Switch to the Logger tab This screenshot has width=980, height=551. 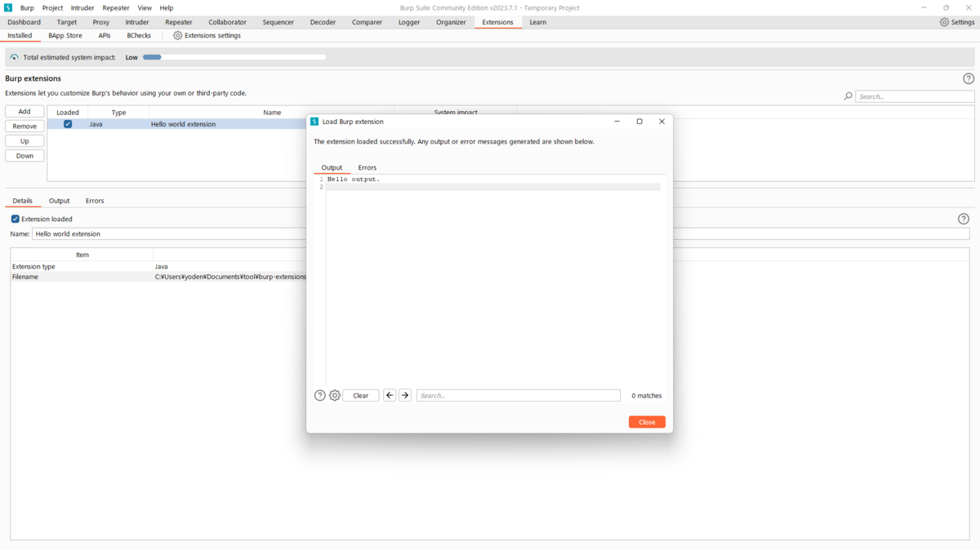click(x=409, y=22)
